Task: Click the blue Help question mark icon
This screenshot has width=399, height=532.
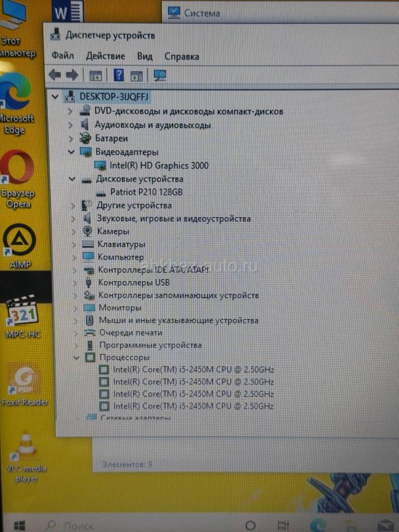Action: point(119,75)
